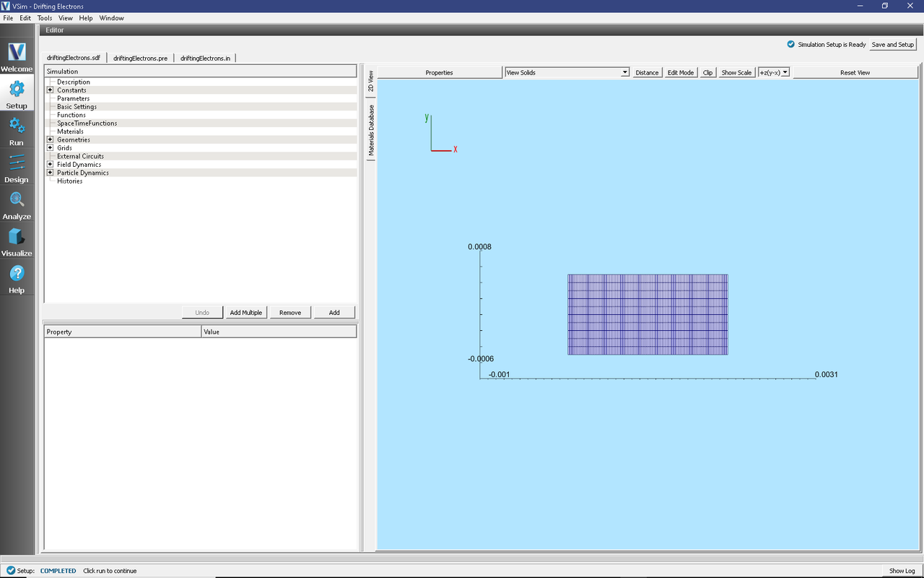This screenshot has height=578, width=924.
Task: Open the Tools menu
Action: (44, 18)
